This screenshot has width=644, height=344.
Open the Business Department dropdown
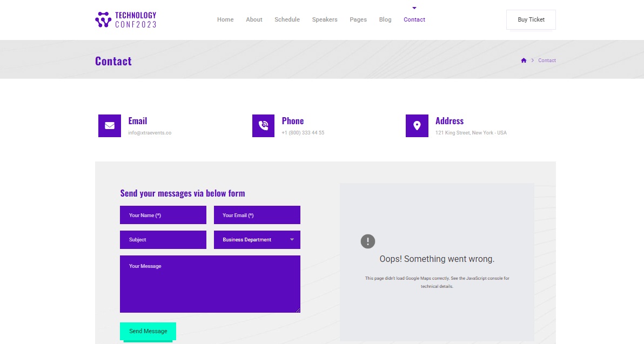[257, 240]
